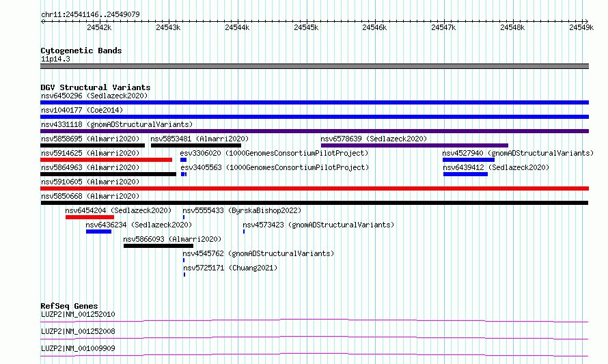Click the nsv6450296 (Sedlazeck2020) blue variant bar
This screenshot has height=364, width=608.
coord(314,102)
